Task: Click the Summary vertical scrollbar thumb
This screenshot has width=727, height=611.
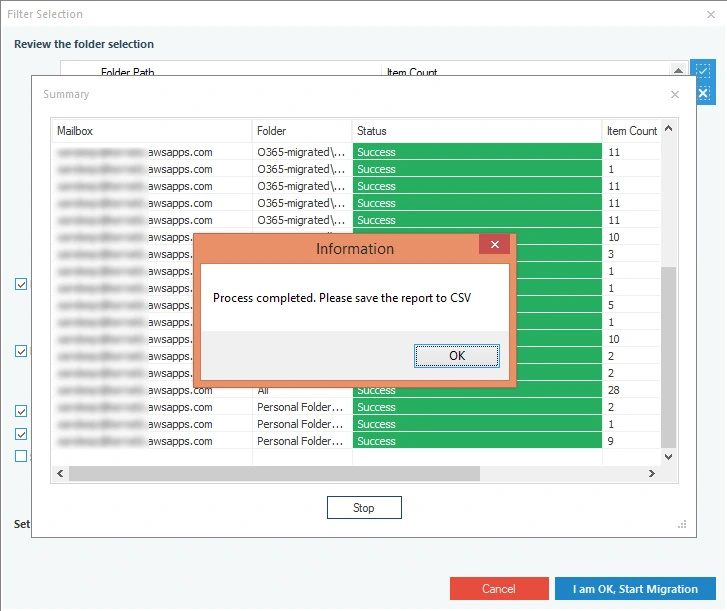Action: (669, 357)
